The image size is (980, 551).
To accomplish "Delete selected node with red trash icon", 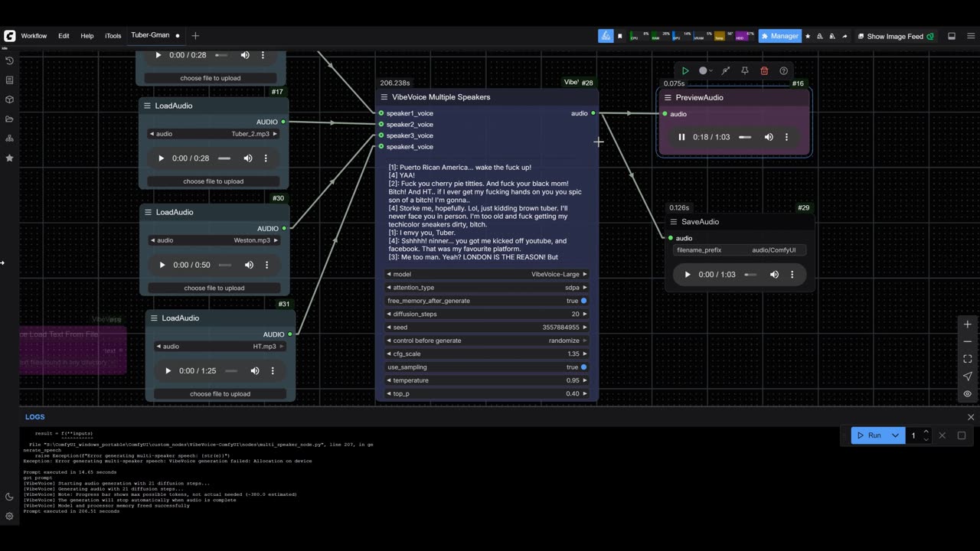I will pos(764,70).
